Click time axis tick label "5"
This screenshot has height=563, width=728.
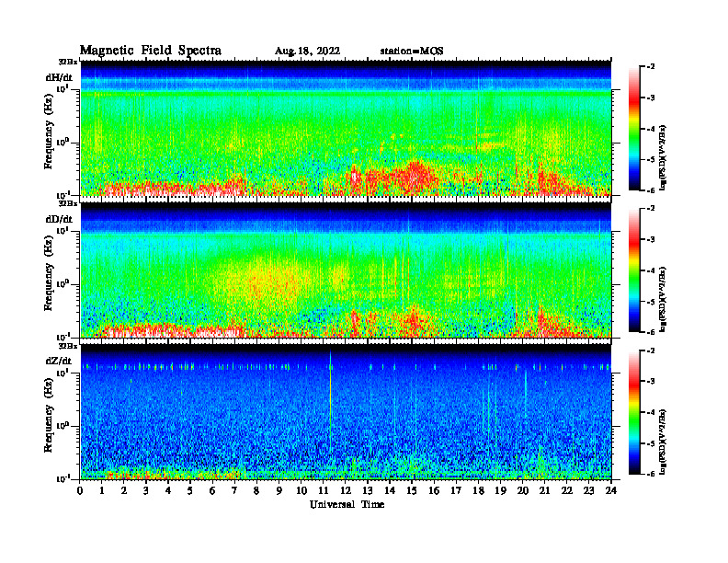190,491
